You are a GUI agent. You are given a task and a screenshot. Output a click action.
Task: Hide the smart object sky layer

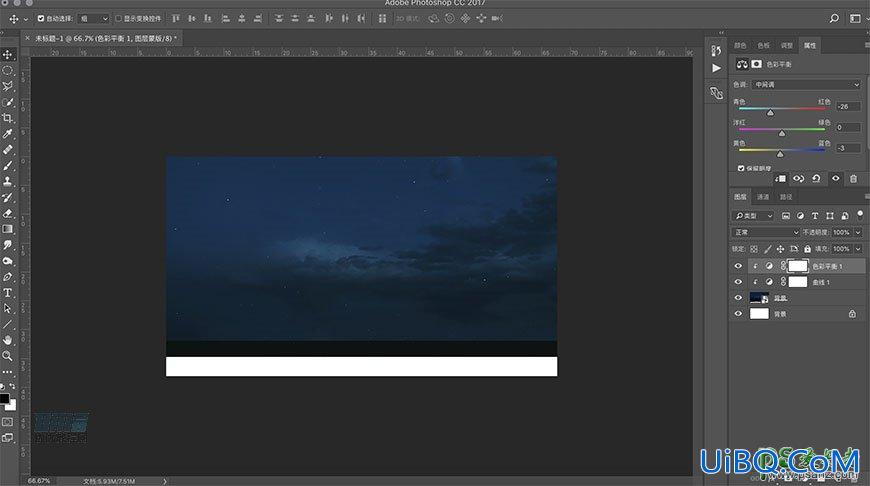coord(738,298)
